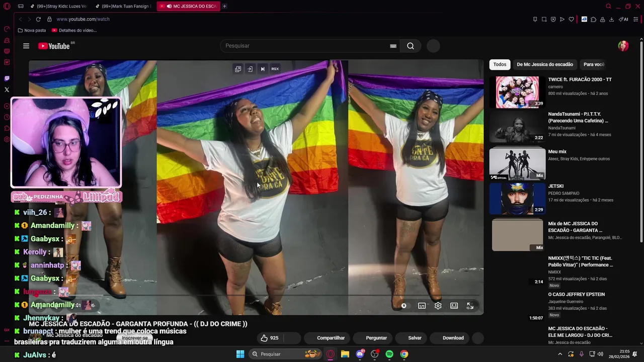Open the TWICE ft. FURACÃO 2000 thumbnail

[x=517, y=92]
